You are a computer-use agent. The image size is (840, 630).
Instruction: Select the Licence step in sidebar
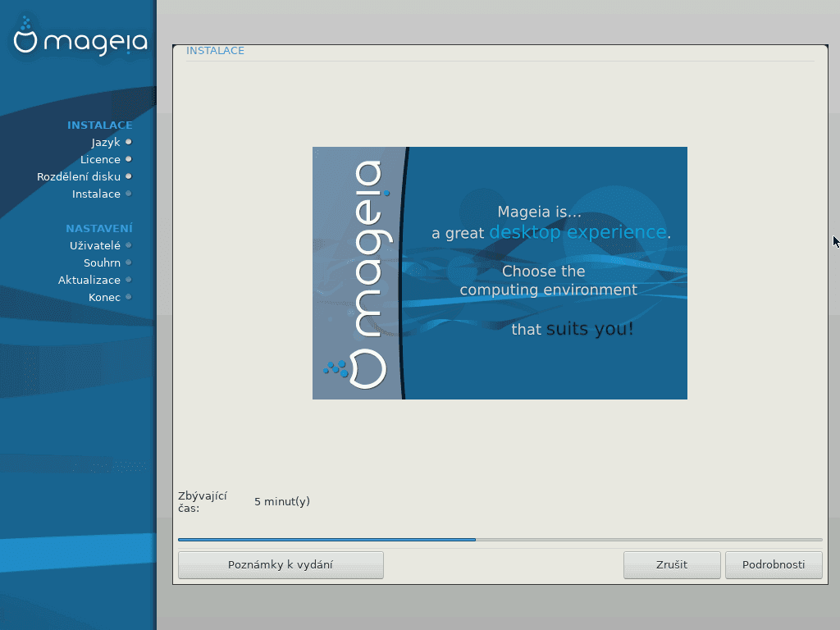click(x=100, y=160)
